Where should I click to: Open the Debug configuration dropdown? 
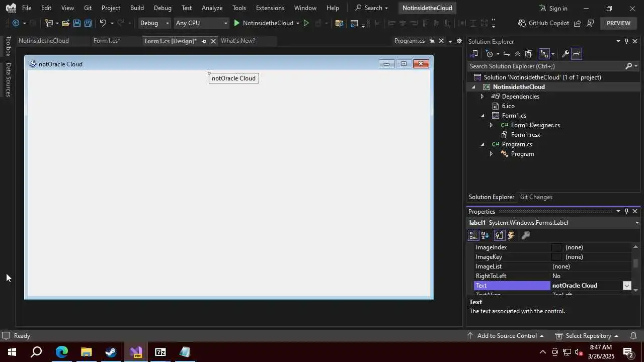(154, 23)
